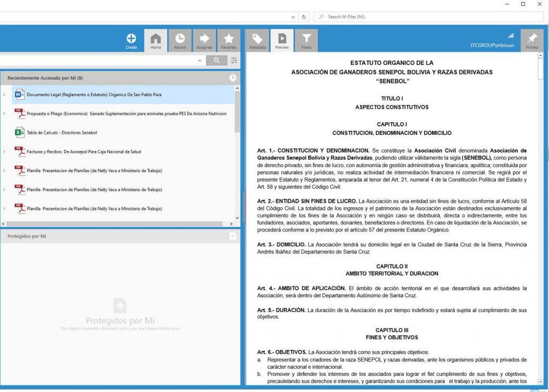The height and width of the screenshot is (392, 549).
Task: Switch to the Preview tab
Action: [282, 41]
